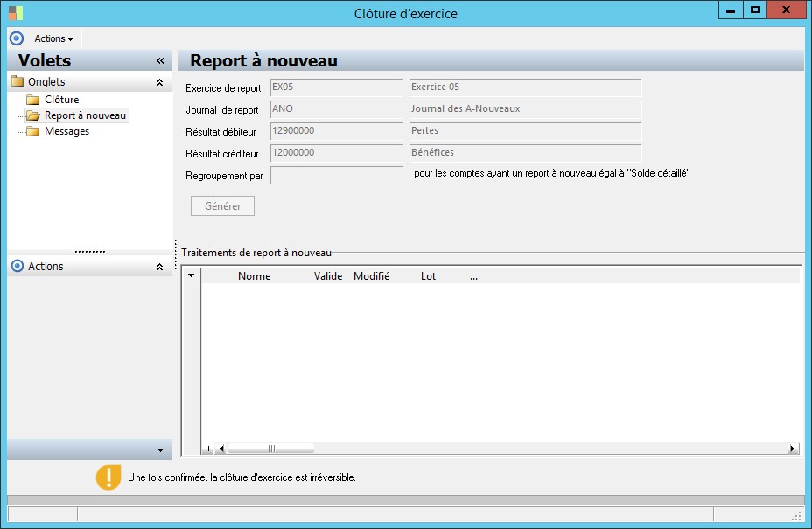Open the Messages tree item
This screenshot has height=529, width=812.
[x=66, y=131]
